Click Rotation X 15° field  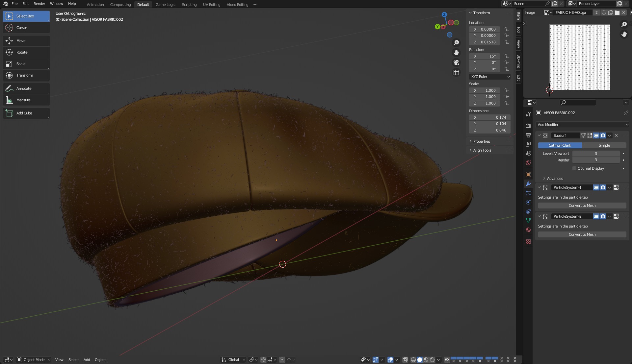485,56
